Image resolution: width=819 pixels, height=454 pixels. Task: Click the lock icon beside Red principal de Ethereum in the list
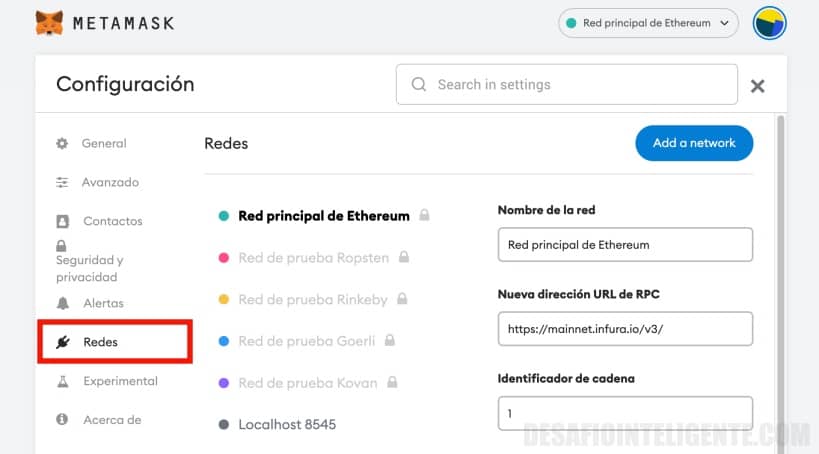tap(424, 215)
